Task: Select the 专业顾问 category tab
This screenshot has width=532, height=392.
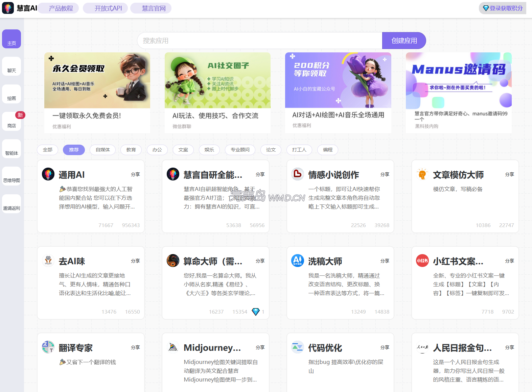Action: 240,150
